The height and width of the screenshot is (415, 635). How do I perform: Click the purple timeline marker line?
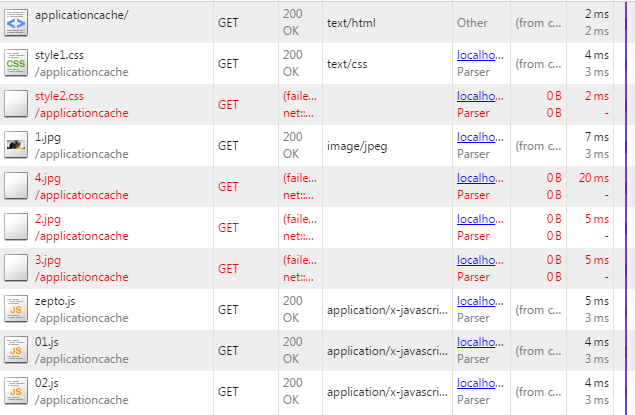[x=626, y=200]
